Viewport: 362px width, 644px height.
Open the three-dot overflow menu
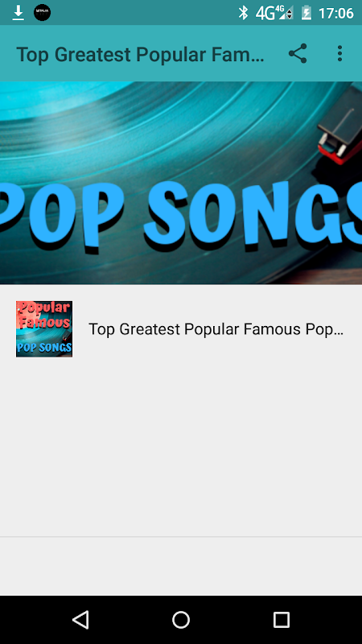[339, 53]
